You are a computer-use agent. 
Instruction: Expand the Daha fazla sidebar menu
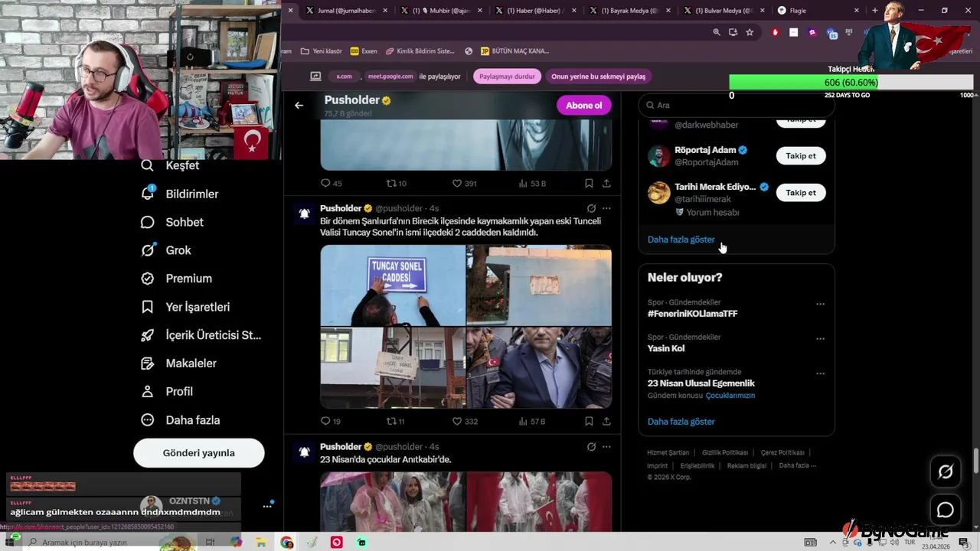coord(181,420)
